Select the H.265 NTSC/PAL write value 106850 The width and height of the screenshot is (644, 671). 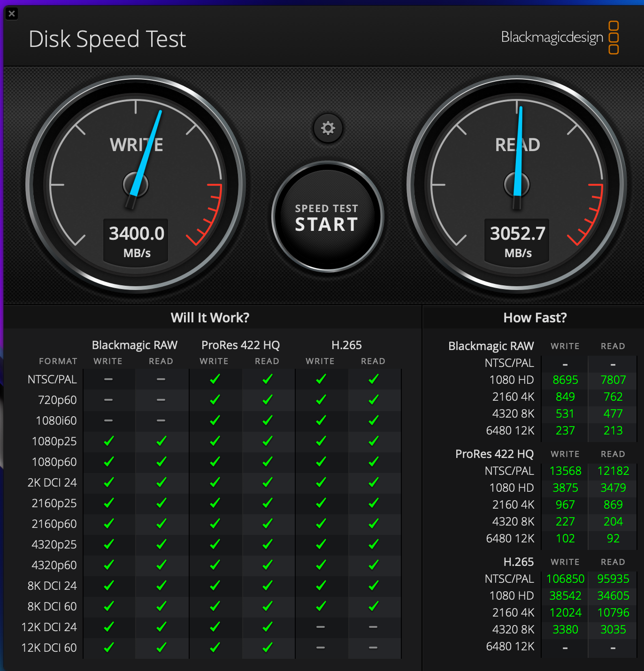click(x=565, y=579)
